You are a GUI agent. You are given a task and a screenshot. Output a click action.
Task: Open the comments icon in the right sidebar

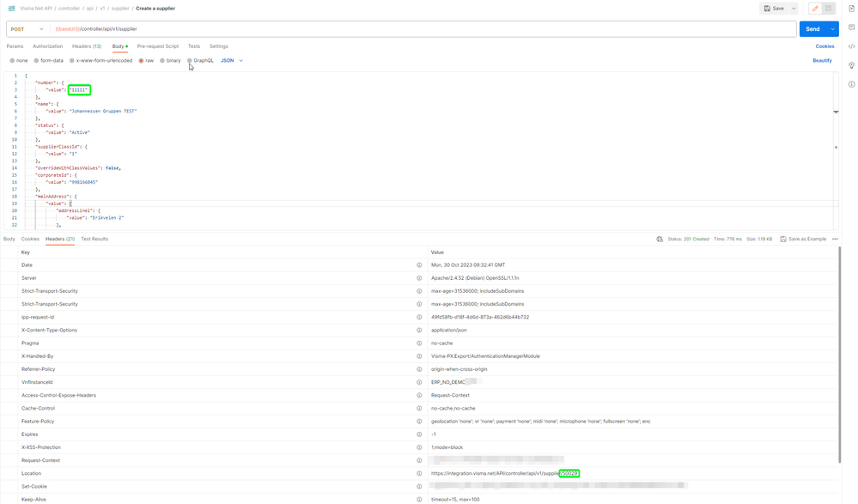(x=851, y=27)
